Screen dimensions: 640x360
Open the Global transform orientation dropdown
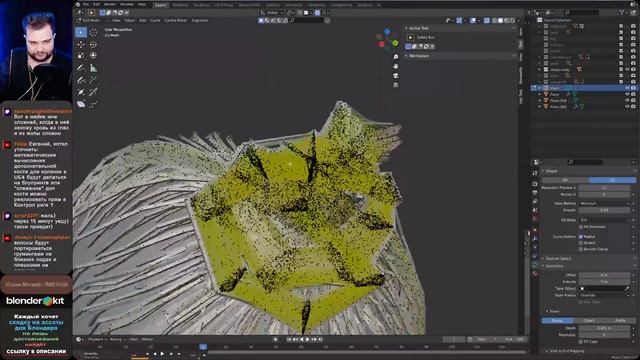(x=272, y=13)
